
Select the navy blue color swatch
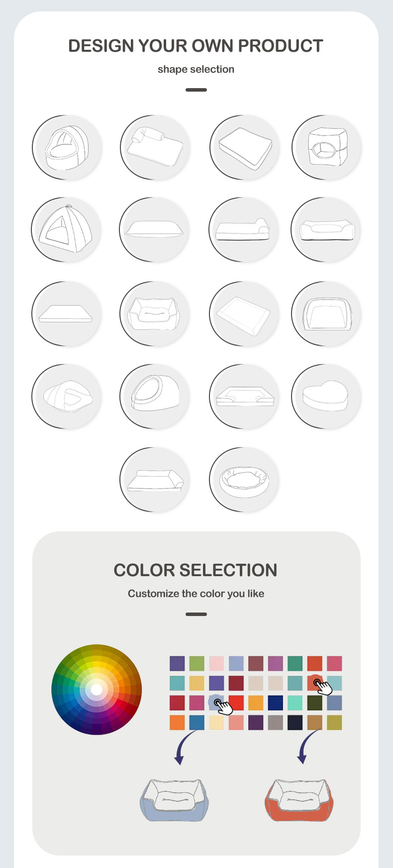tap(275, 703)
